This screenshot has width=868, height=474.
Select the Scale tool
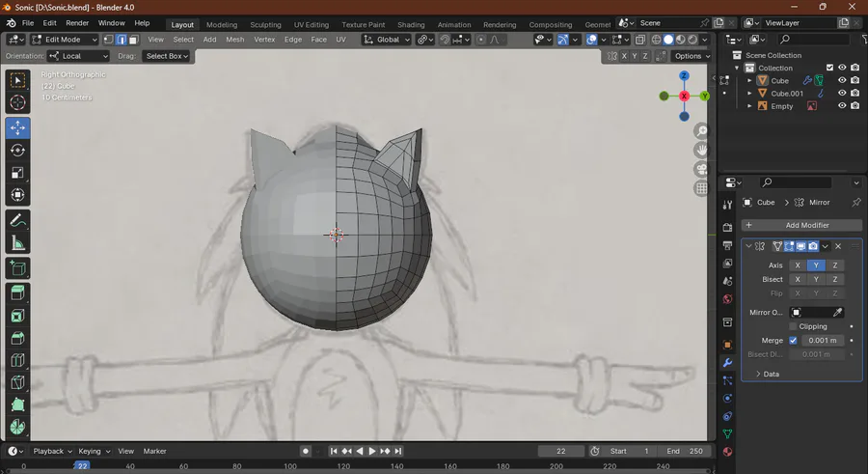pos(17,173)
